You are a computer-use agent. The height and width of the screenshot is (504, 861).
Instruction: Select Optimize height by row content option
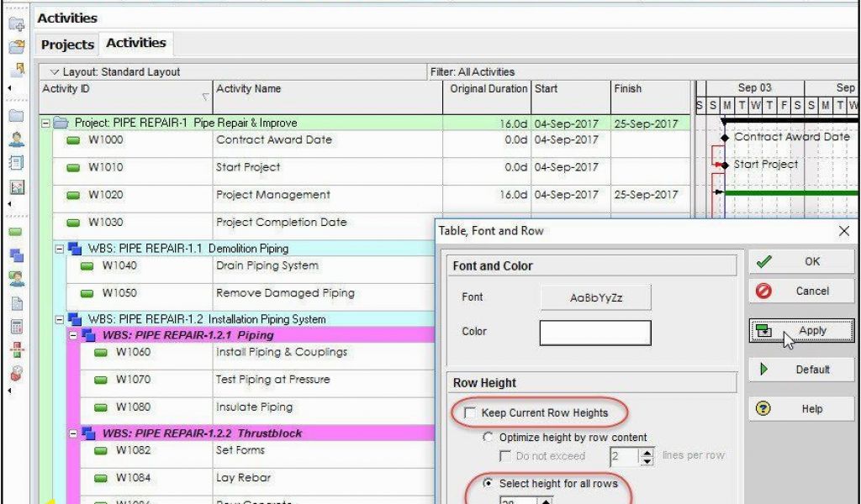coord(489,438)
